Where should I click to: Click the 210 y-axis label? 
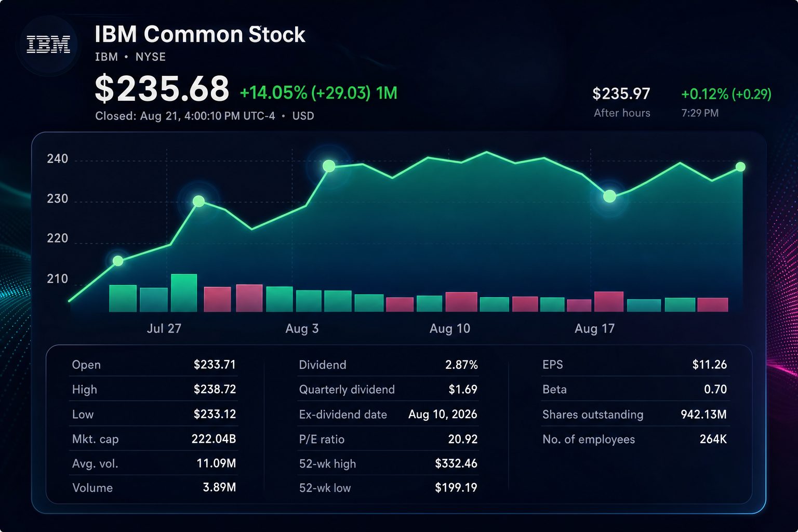[58, 279]
